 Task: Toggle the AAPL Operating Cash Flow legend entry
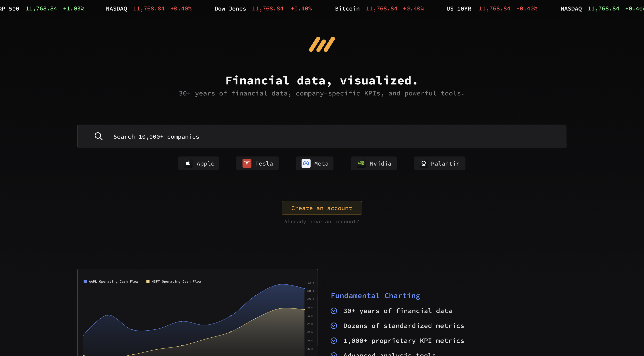coord(111,281)
